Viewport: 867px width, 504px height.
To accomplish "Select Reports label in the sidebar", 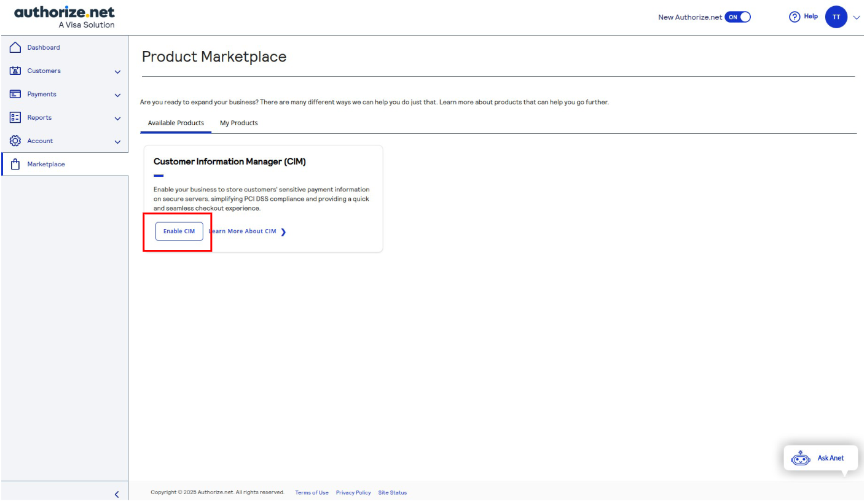I will [39, 118].
